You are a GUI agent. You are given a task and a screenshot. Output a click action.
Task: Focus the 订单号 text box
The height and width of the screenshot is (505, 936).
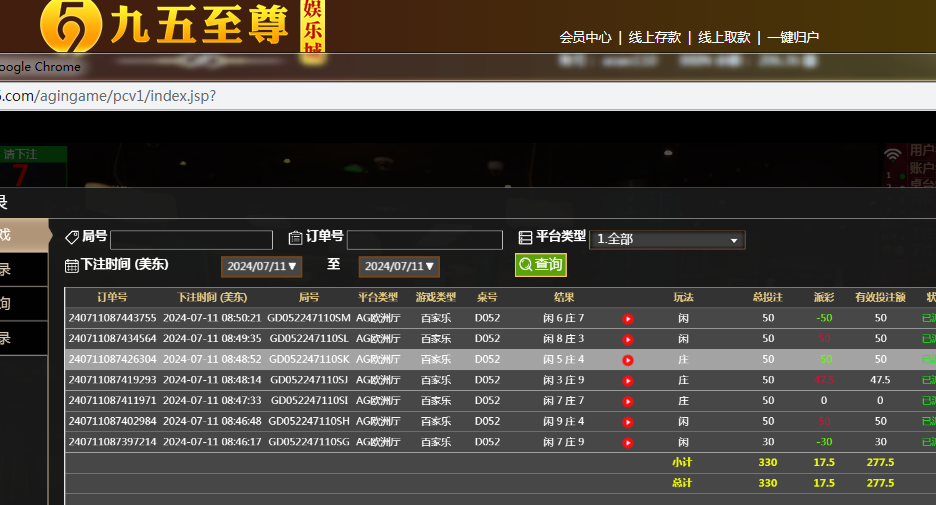pos(424,240)
